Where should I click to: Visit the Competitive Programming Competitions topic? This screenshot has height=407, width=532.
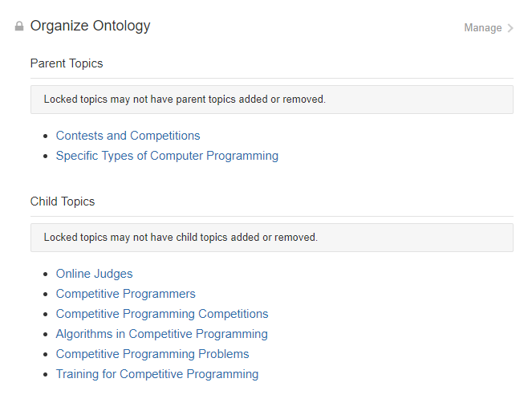click(162, 314)
